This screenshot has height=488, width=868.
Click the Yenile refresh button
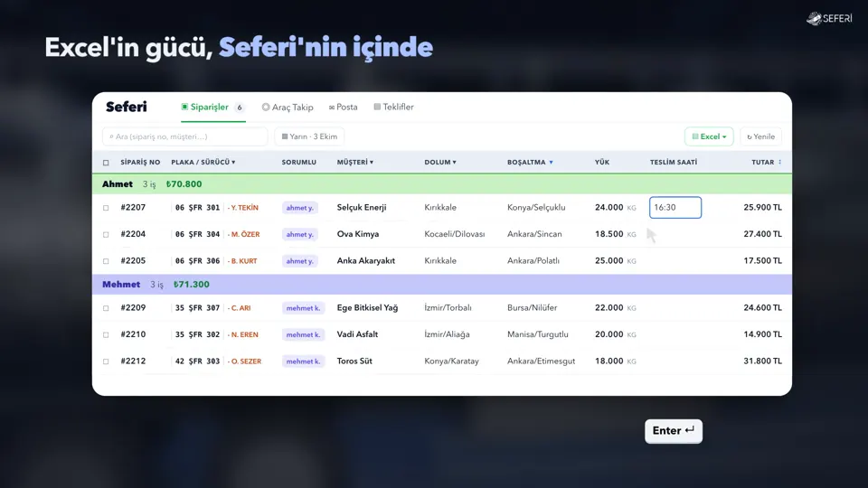coord(760,136)
